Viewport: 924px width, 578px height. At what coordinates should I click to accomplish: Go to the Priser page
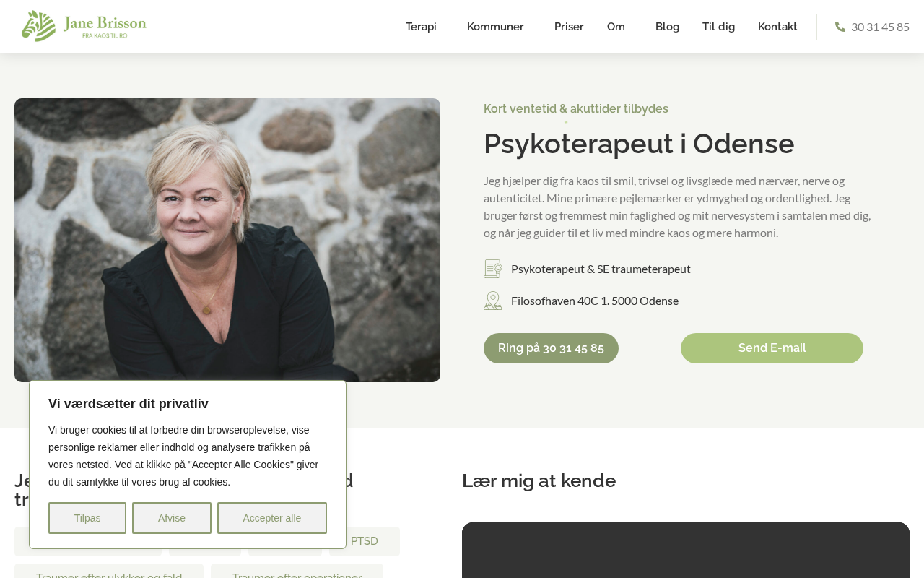coord(569,27)
